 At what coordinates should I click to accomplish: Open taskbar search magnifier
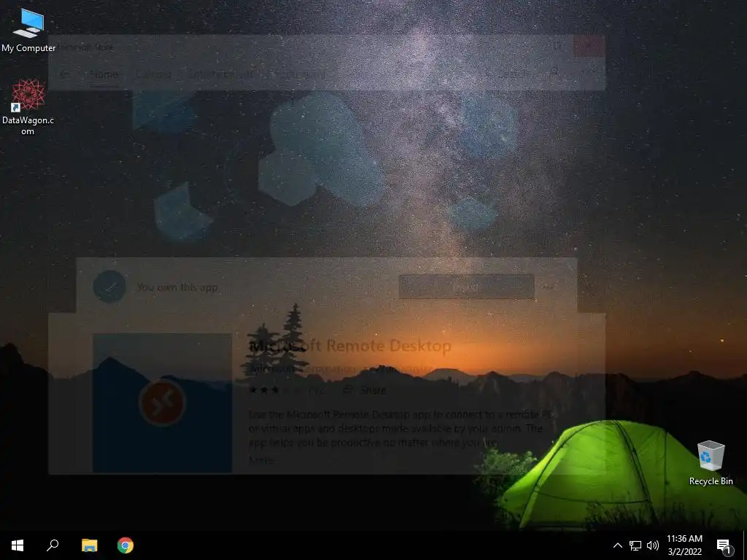(x=53, y=545)
